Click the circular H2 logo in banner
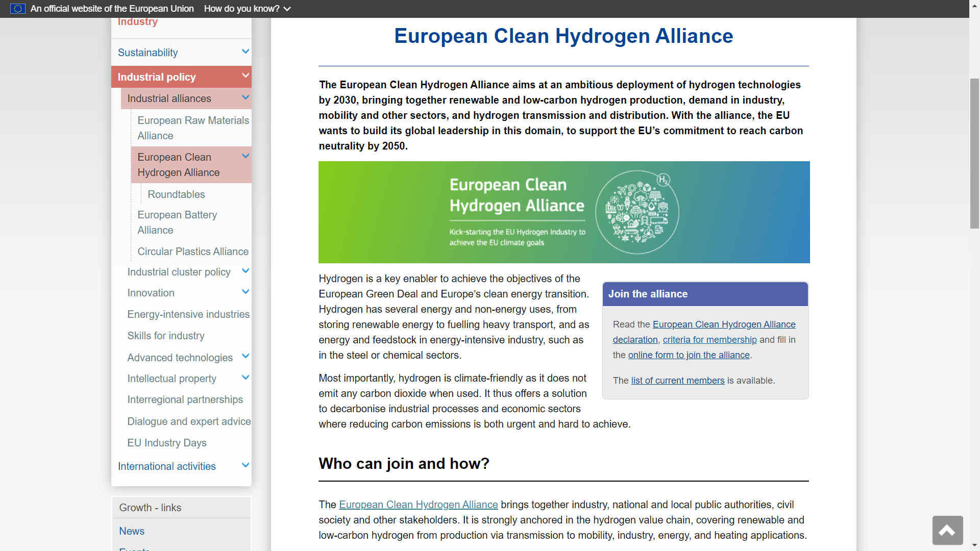 pyautogui.click(x=637, y=212)
